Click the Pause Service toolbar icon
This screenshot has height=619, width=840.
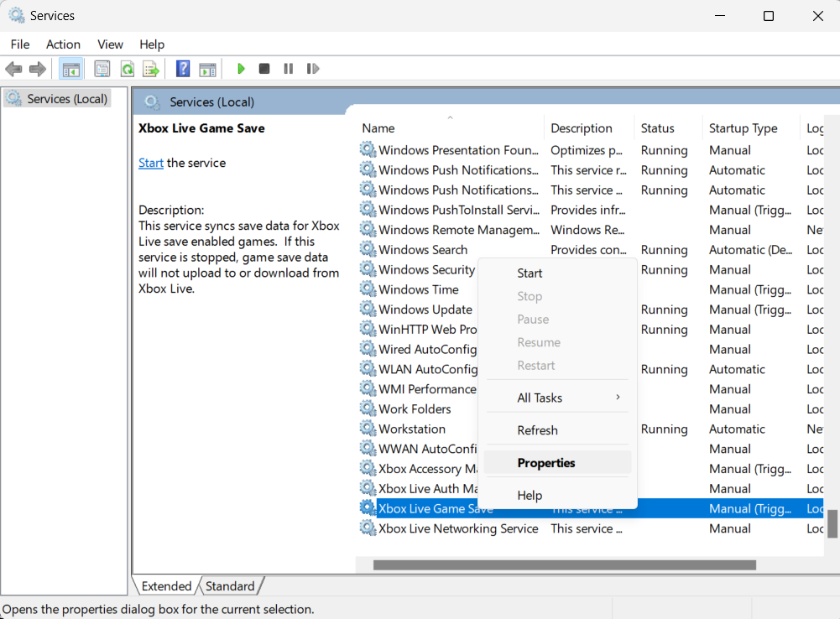click(289, 69)
